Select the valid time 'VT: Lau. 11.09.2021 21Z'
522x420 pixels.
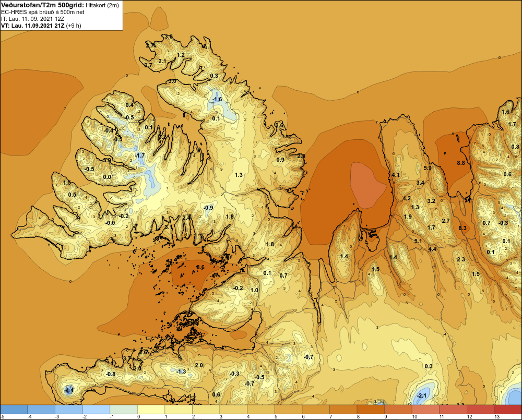[x=32, y=26]
